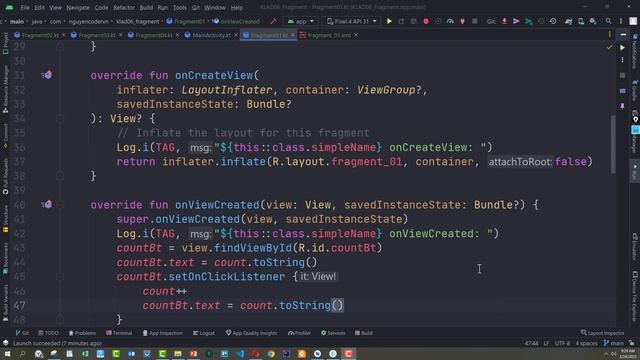Open Chrome from the taskbar
The image size is (640, 360).
[x=271, y=353]
